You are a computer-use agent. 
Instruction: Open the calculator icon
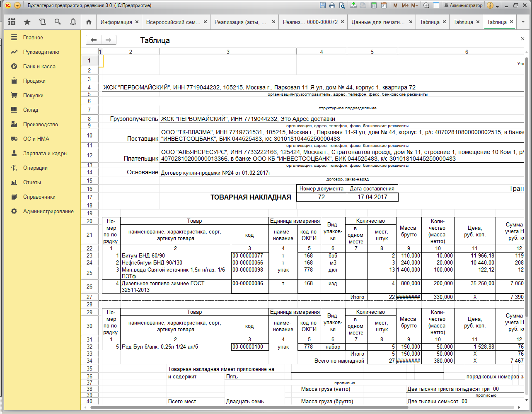(374, 5)
